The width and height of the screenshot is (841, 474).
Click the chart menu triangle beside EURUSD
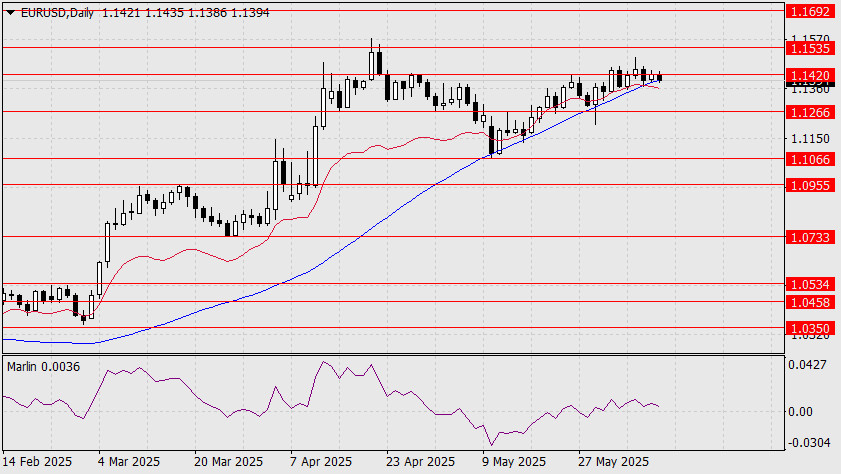coord(10,13)
